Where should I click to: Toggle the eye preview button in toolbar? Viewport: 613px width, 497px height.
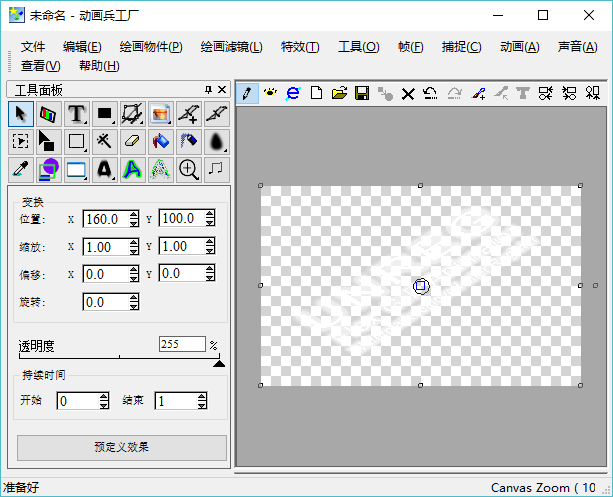[270, 93]
